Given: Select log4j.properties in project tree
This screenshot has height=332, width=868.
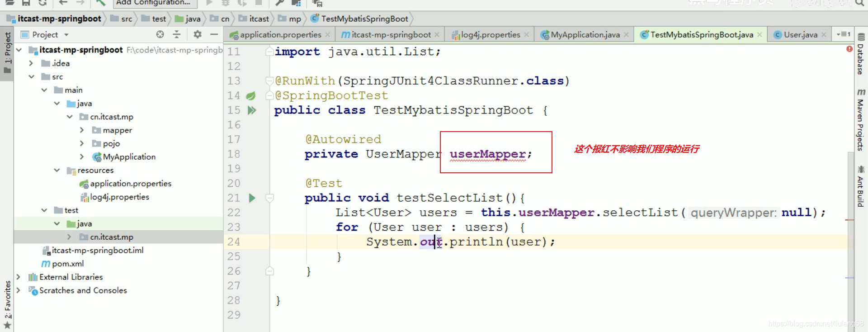Looking at the screenshot, I should (115, 197).
